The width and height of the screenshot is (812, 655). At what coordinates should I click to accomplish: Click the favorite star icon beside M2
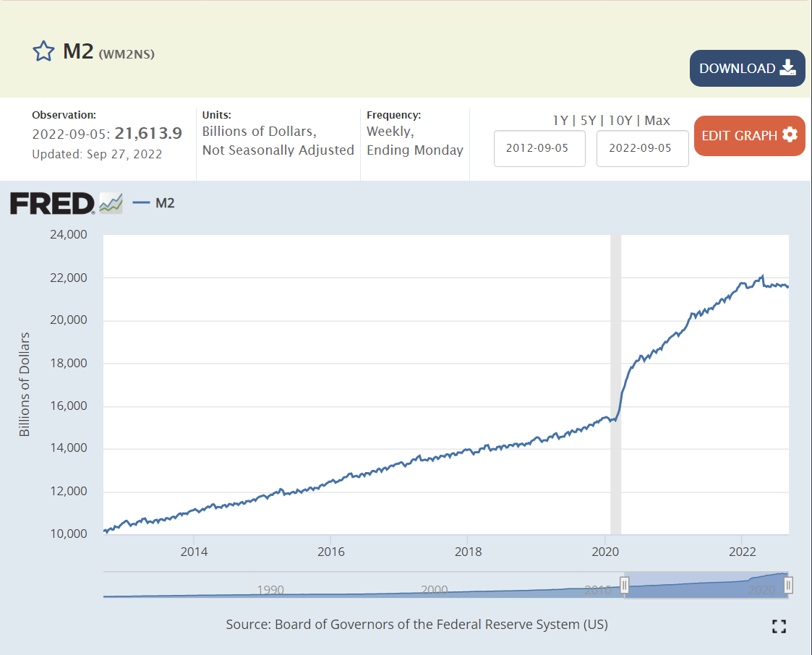44,51
